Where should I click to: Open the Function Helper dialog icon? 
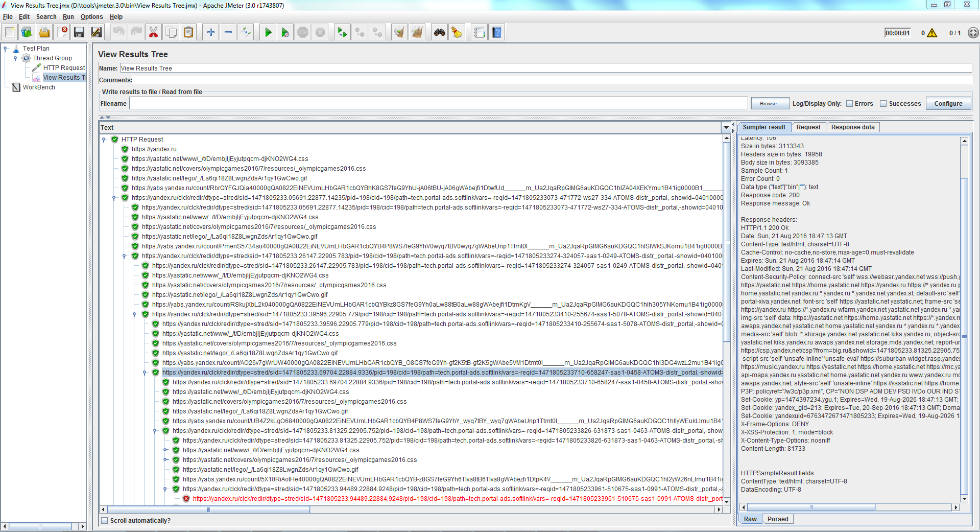click(x=479, y=33)
